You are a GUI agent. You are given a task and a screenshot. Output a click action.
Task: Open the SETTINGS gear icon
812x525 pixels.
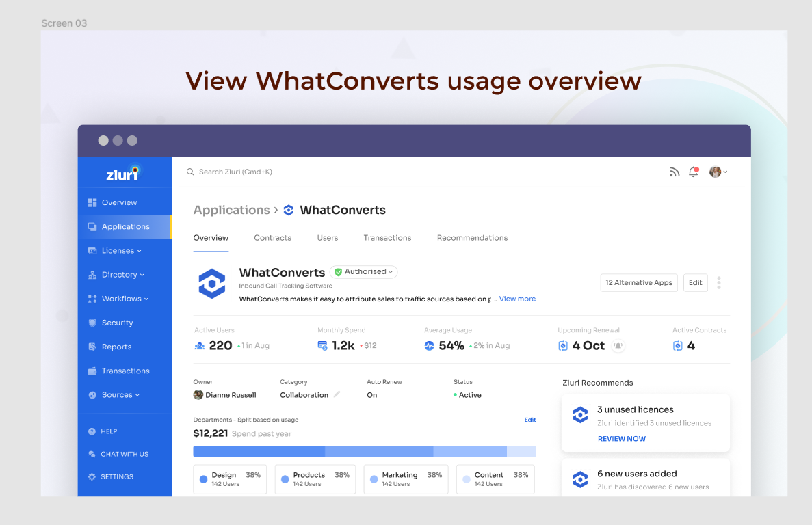point(92,477)
